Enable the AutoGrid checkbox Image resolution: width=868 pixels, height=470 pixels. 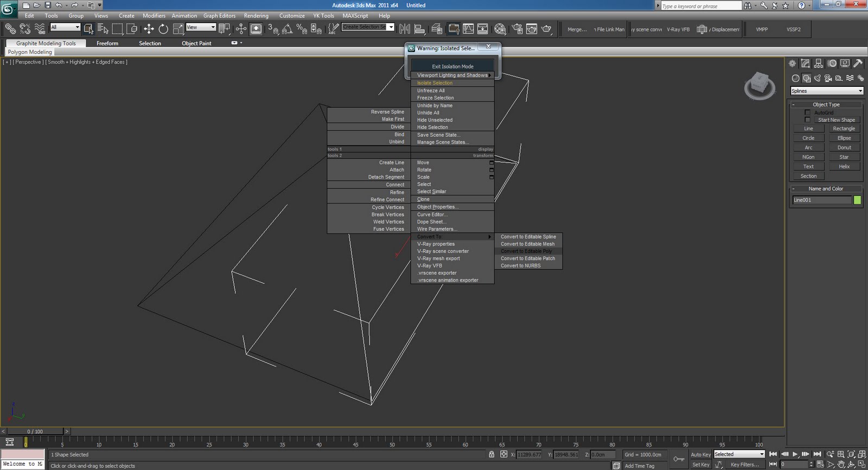click(x=807, y=113)
